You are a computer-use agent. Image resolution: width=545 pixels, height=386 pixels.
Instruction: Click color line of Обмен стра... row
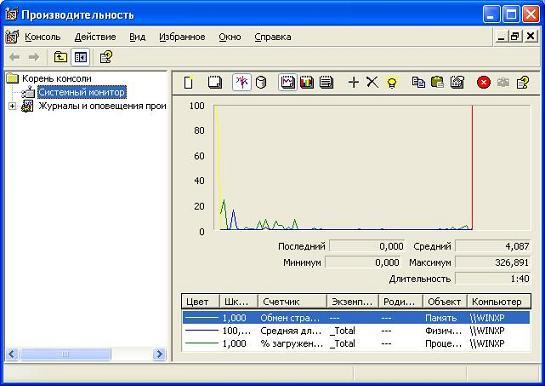tap(202, 318)
